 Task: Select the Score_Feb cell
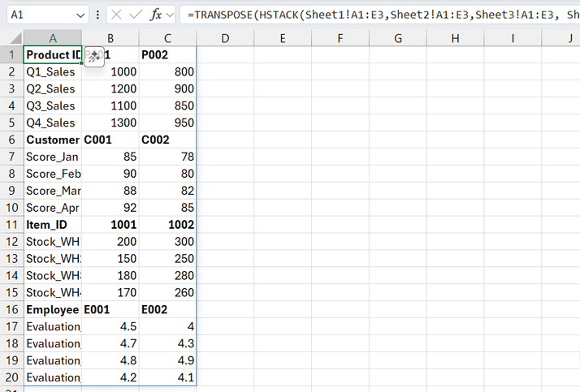[53, 174]
